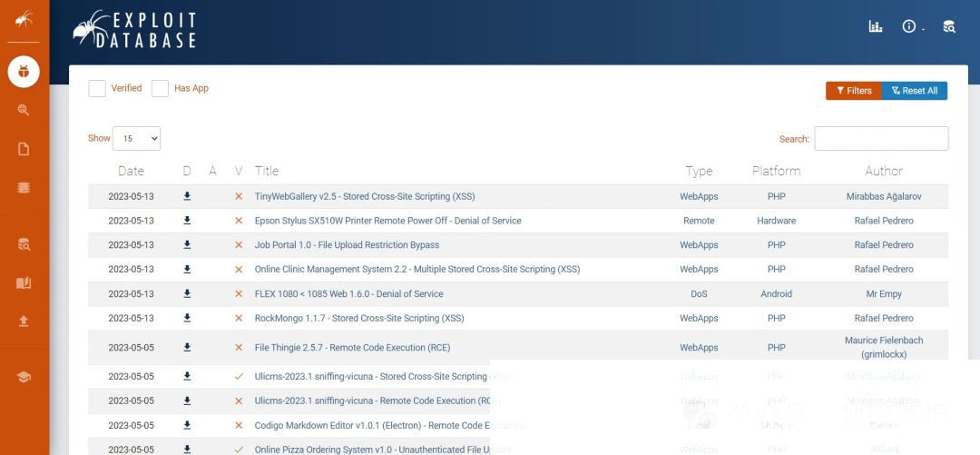Screen dimensions: 980x455
Task: Click author Maurice Fielenbach (grimlockx)
Action: point(884,347)
